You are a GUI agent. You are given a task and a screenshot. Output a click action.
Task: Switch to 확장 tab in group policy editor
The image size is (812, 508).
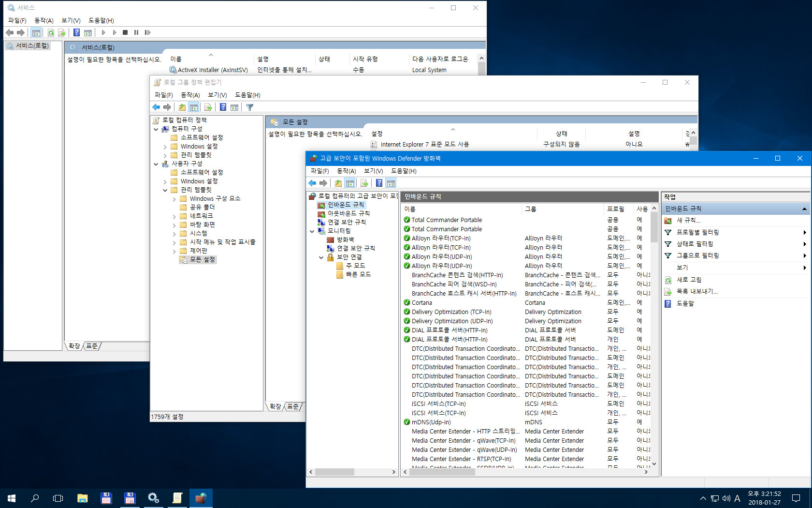pos(275,406)
